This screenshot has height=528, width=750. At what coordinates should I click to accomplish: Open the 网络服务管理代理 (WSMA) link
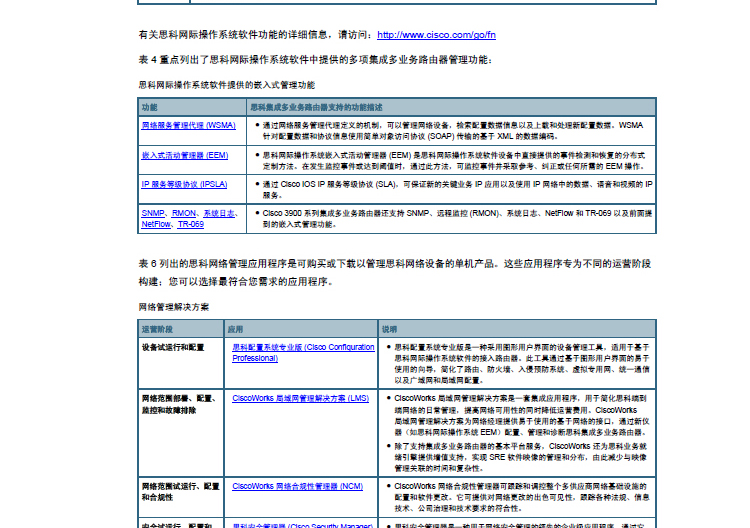(x=188, y=125)
